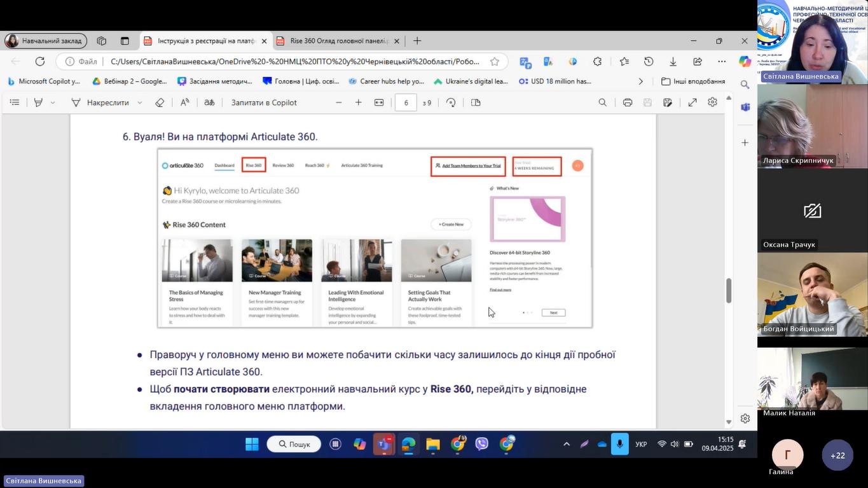Expand hidden bookmarks bar chevron
The width and height of the screenshot is (868, 488).
[x=640, y=81]
